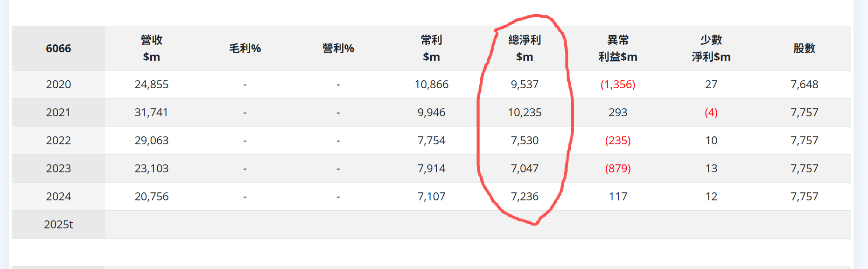868x269 pixels.
Task: Select the 營利% column header
Action: pos(338,49)
